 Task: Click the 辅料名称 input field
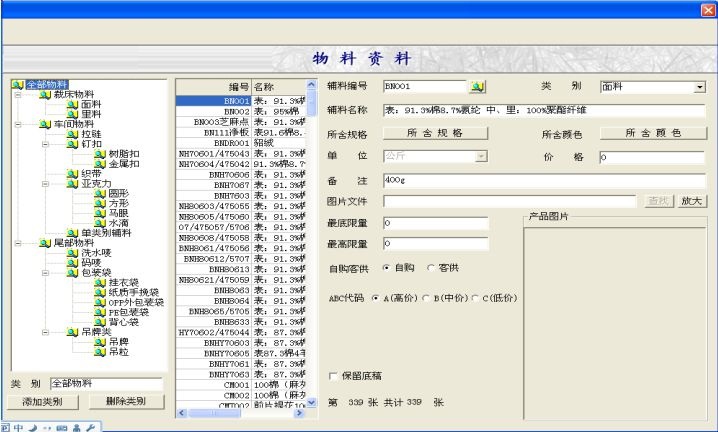tap(544, 110)
